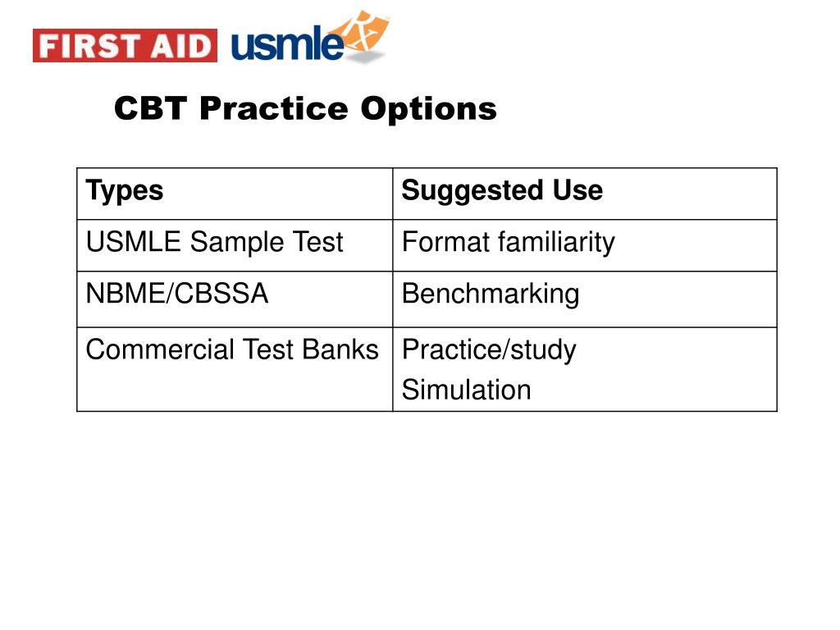This screenshot has height=630, width=840.
Task: Select the Commercial Test Banks cell
Action: (x=235, y=369)
